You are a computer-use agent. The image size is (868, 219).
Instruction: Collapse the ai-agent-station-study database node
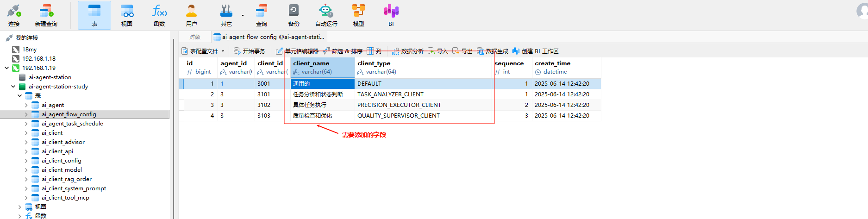tap(13, 87)
